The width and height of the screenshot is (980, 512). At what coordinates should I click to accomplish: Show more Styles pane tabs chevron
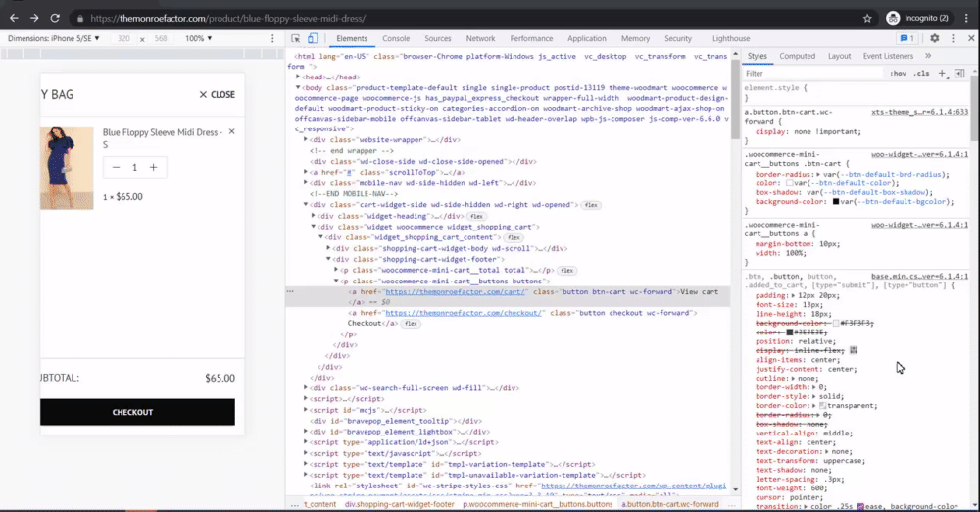point(928,56)
